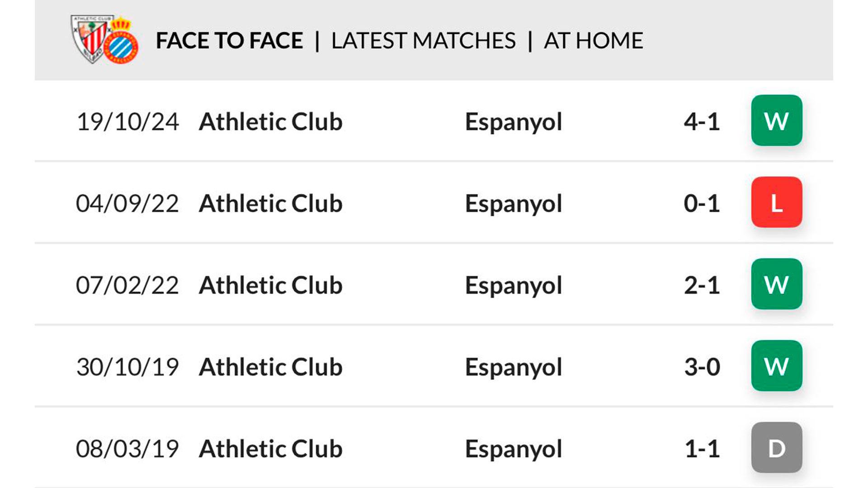Click Espanyol in the 30/10/19 row
Screen dimensions: 868x488
514,367
